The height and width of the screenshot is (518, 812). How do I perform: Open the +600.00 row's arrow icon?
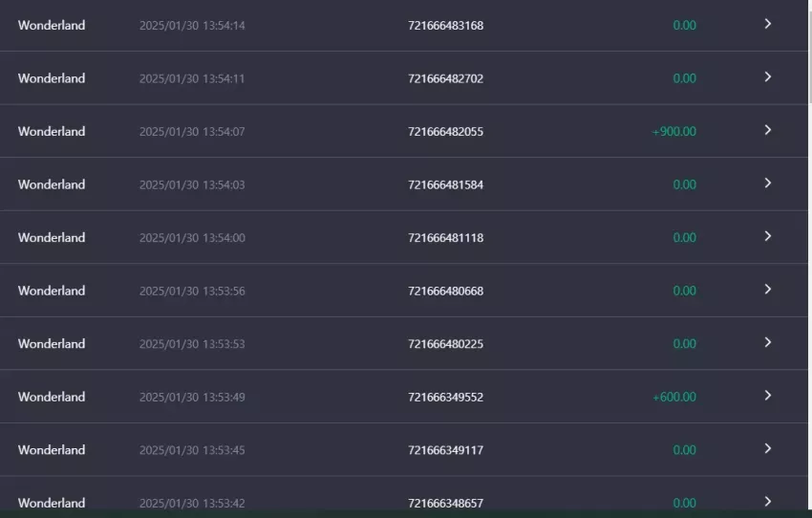tap(768, 396)
